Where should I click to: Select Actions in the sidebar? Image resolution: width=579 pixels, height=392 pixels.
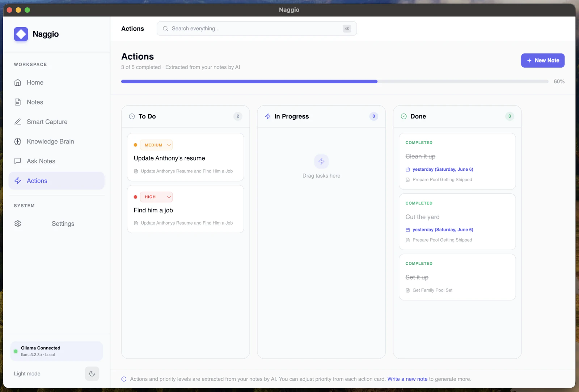(56, 181)
